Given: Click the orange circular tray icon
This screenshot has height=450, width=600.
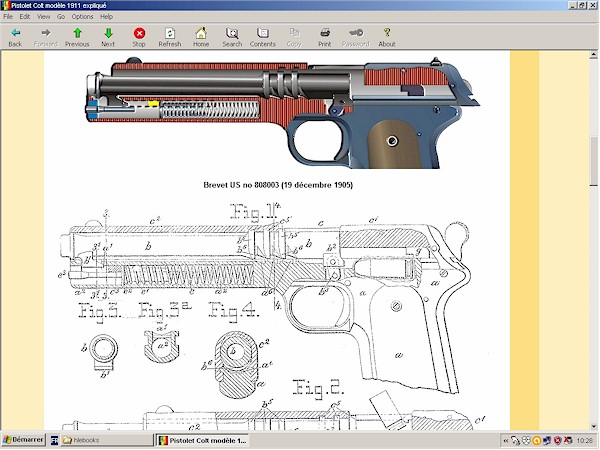Looking at the screenshot, I should pyautogui.click(x=536, y=441).
